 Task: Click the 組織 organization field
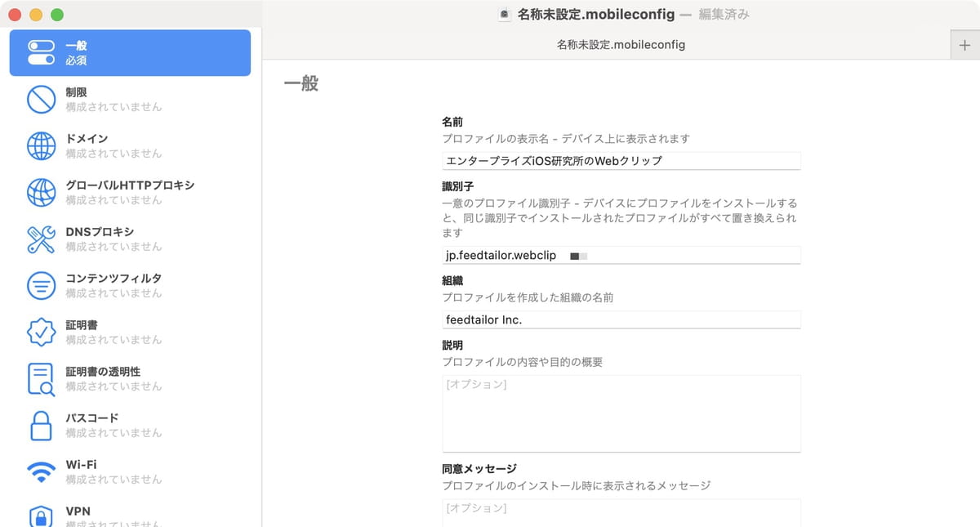[621, 319]
